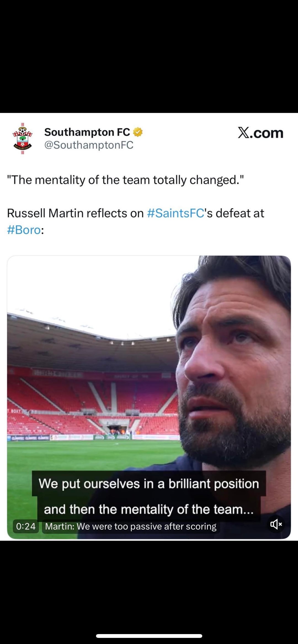Tap the 'and then the mentality of the team...' subtitle
Image resolution: width=298 pixels, height=644 pixels.
click(x=149, y=509)
